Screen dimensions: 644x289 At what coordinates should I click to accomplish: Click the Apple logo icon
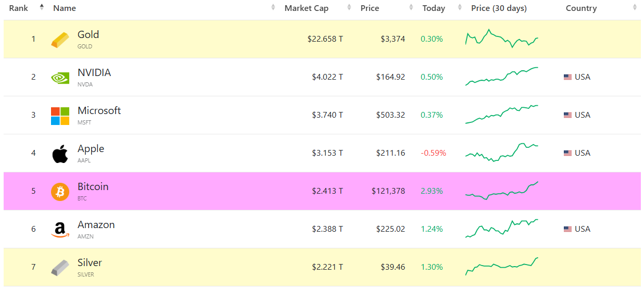(x=60, y=154)
